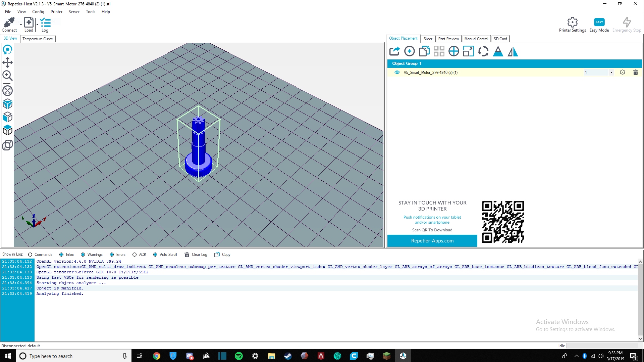Open Printer Settings
This screenshot has height=362, width=644.
[572, 25]
